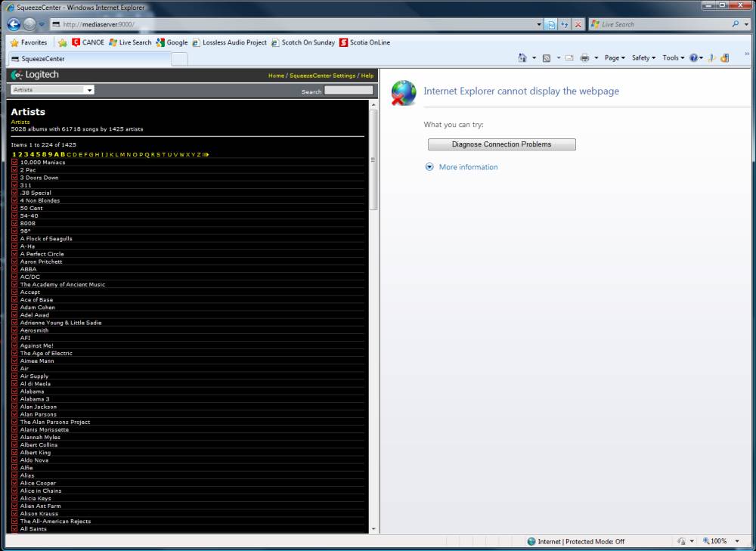This screenshot has width=756, height=551.
Task: Click the Compatibility View icon
Action: coord(551,24)
